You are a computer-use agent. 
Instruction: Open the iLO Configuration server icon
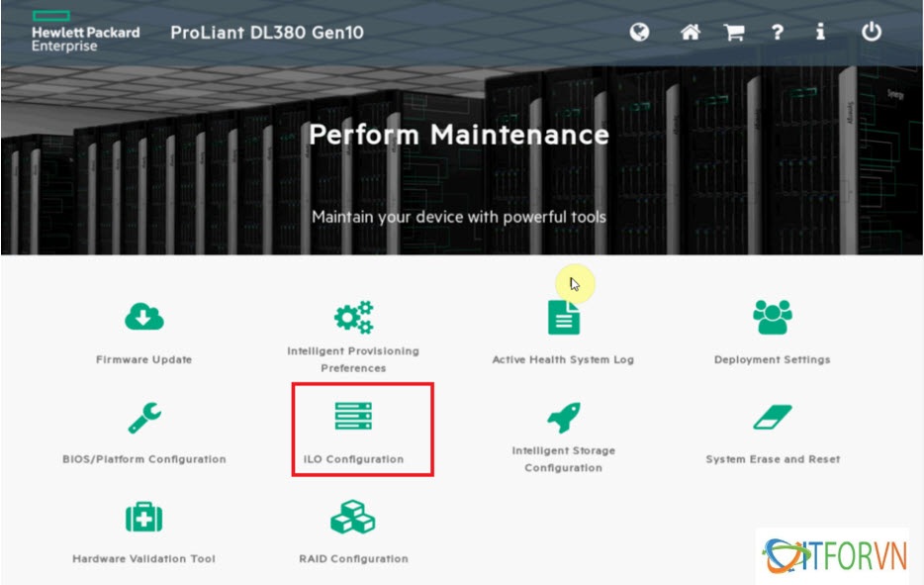[x=353, y=417]
